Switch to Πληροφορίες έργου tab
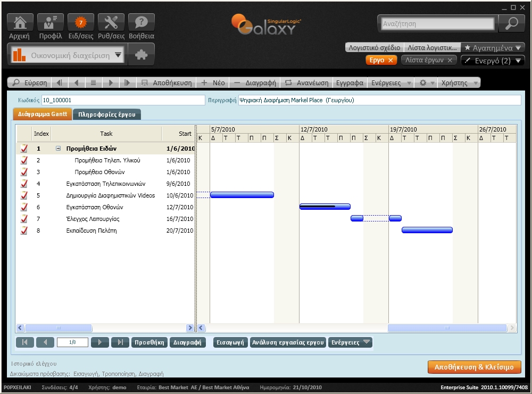Image resolution: width=532 pixels, height=394 pixels. click(x=106, y=114)
